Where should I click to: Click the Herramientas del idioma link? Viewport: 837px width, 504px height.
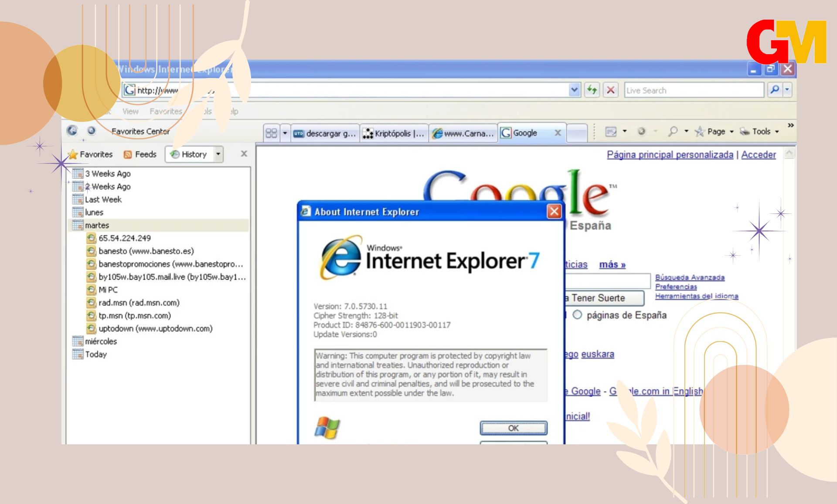click(696, 296)
